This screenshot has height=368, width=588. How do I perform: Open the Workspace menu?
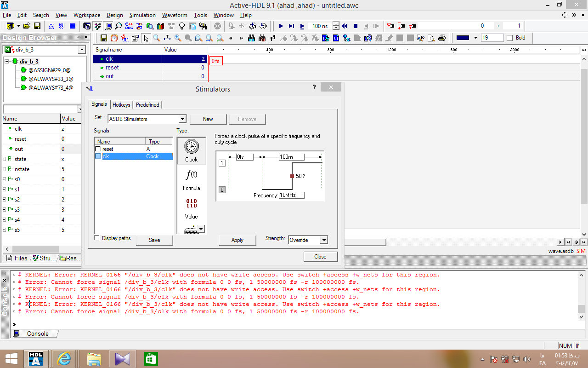(87, 15)
